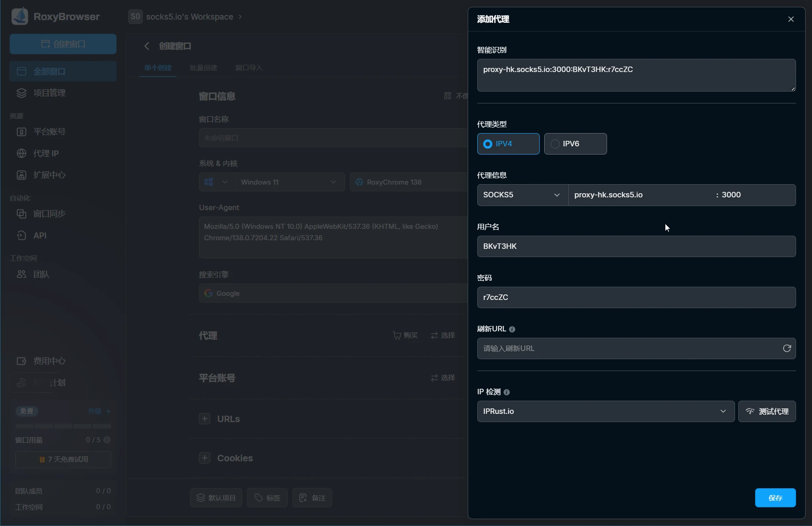The width and height of the screenshot is (812, 526).
Task: Click the username field BKvT3HK
Action: [x=636, y=246]
